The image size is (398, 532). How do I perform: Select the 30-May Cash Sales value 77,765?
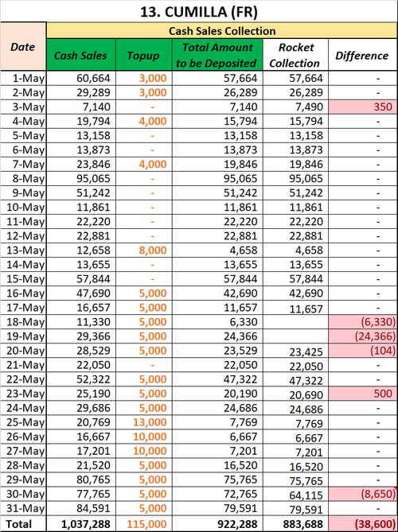pyautogui.click(x=93, y=494)
